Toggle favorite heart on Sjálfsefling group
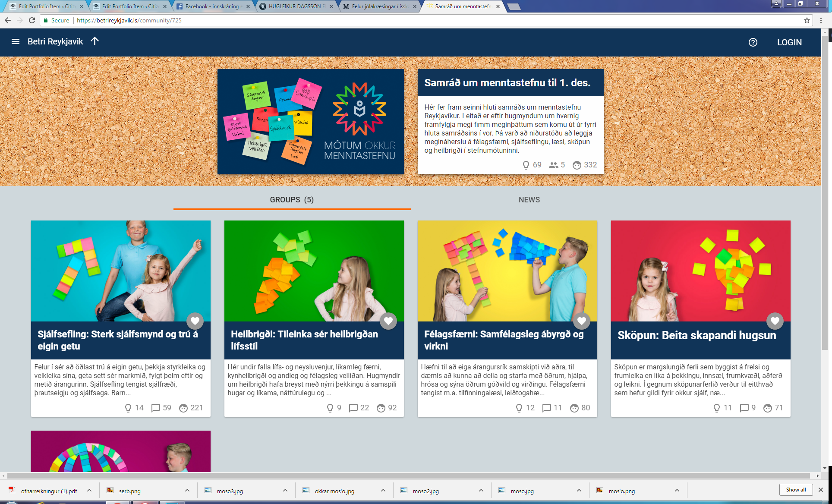832x504 pixels. [x=195, y=321]
